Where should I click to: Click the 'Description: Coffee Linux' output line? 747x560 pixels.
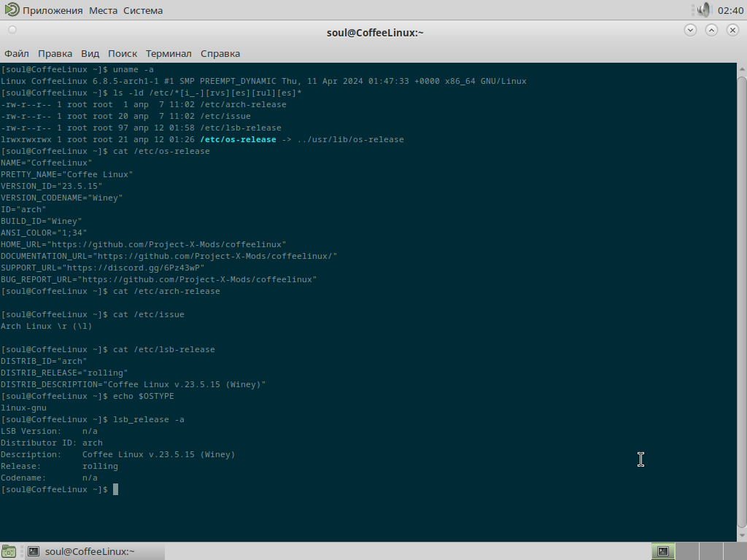pos(117,455)
